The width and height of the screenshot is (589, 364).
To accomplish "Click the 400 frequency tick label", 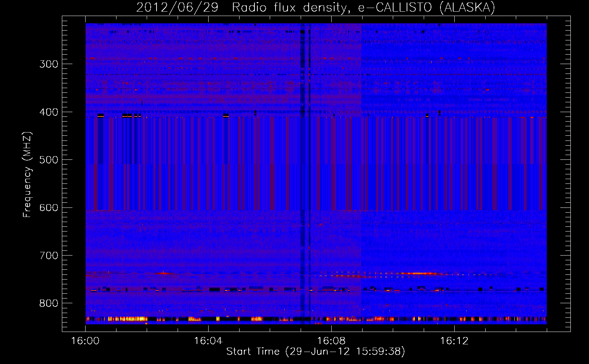I will tap(49, 112).
